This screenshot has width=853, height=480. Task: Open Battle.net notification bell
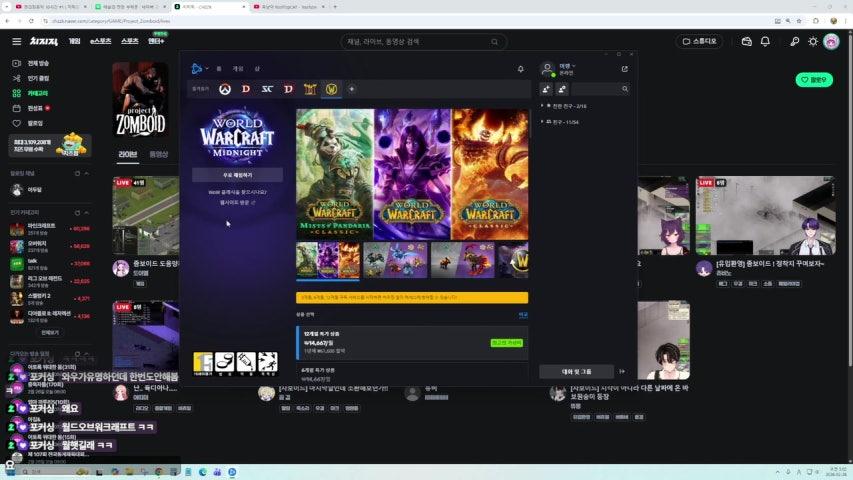(x=521, y=69)
